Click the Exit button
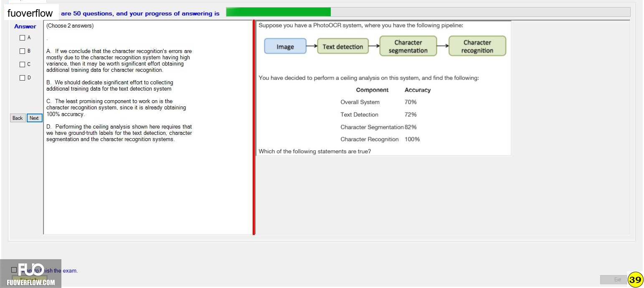The height and width of the screenshot is (288, 644). (613, 280)
